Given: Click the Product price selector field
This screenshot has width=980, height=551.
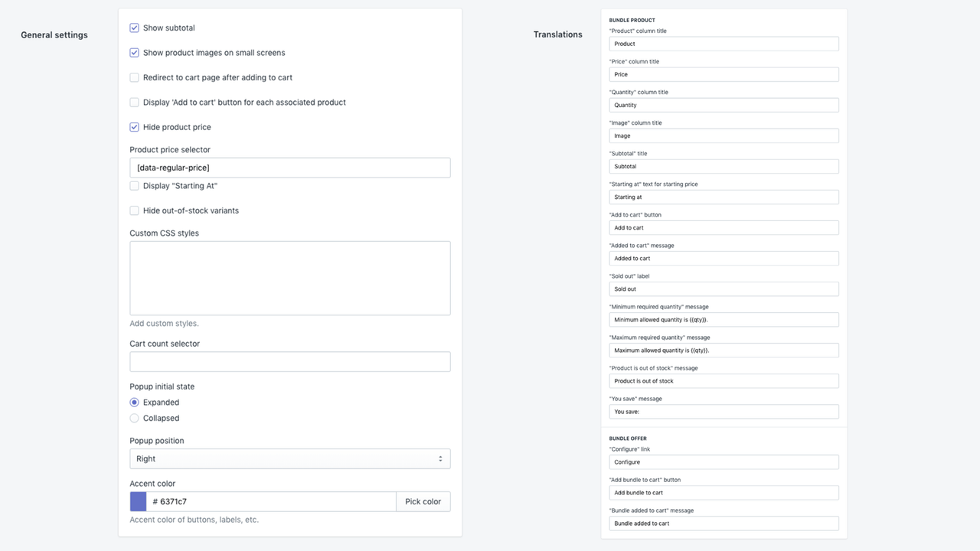Looking at the screenshot, I should coord(289,168).
